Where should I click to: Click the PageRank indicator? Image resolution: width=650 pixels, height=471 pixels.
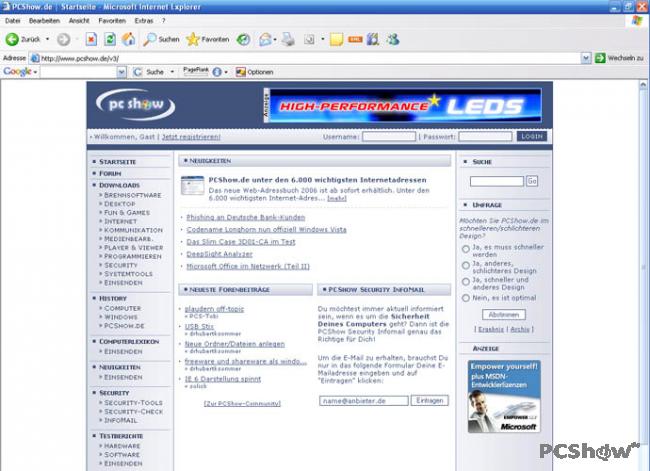pos(196,71)
